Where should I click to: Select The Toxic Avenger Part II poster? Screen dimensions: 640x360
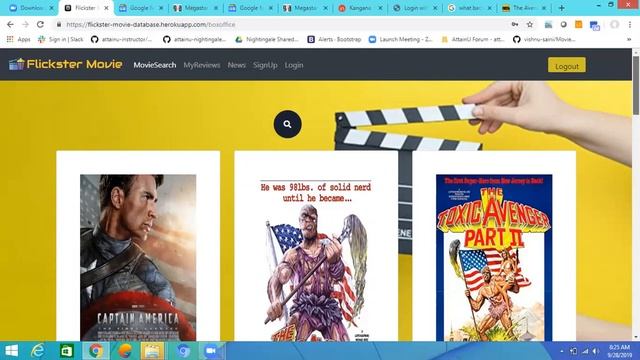click(494, 258)
